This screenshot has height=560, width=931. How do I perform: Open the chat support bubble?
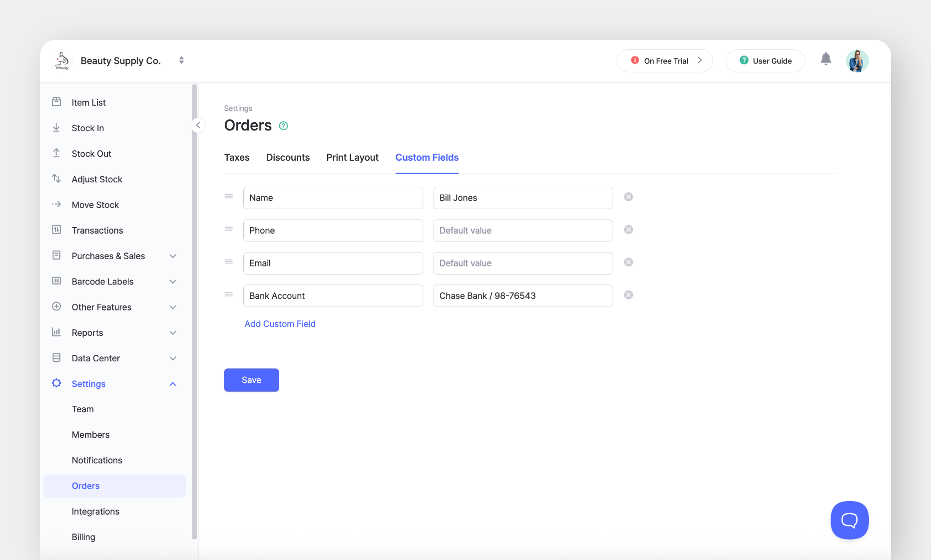coord(849,520)
